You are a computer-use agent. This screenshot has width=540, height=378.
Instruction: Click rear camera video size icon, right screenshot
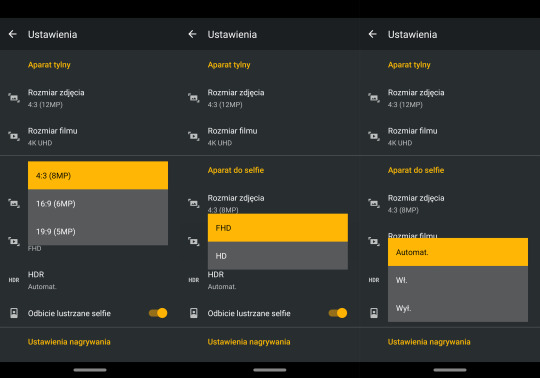(374, 136)
